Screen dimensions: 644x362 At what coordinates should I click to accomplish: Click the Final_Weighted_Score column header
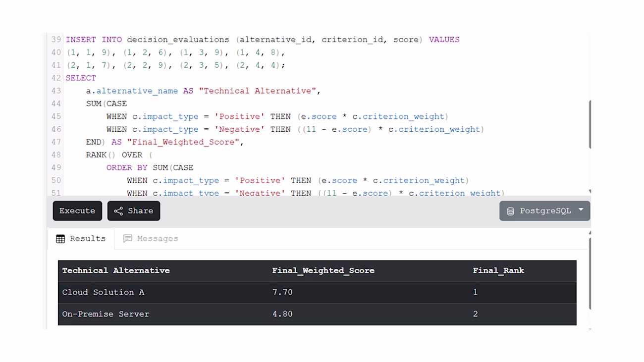pyautogui.click(x=323, y=271)
